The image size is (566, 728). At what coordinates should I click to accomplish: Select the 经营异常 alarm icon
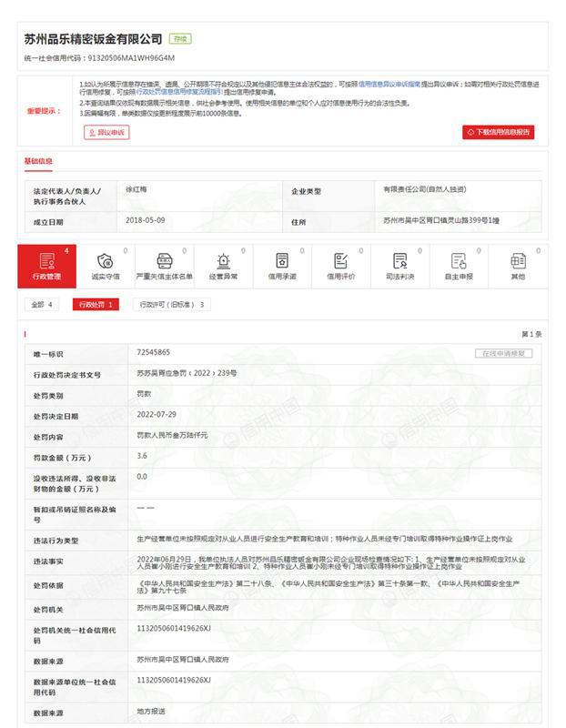pos(223,261)
